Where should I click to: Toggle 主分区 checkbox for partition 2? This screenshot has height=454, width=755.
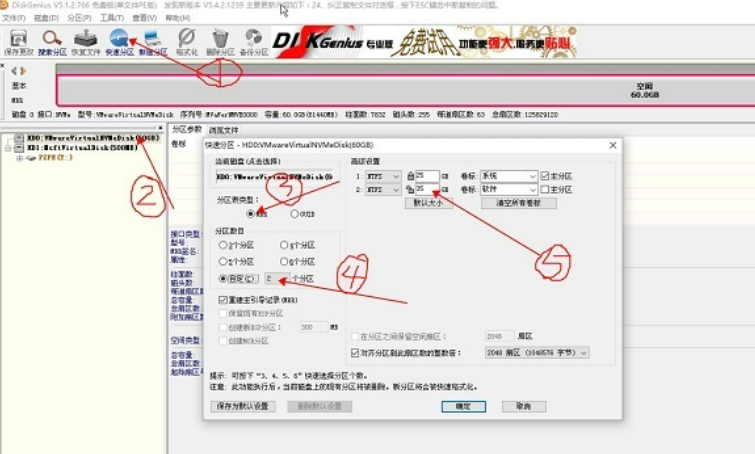coord(545,189)
